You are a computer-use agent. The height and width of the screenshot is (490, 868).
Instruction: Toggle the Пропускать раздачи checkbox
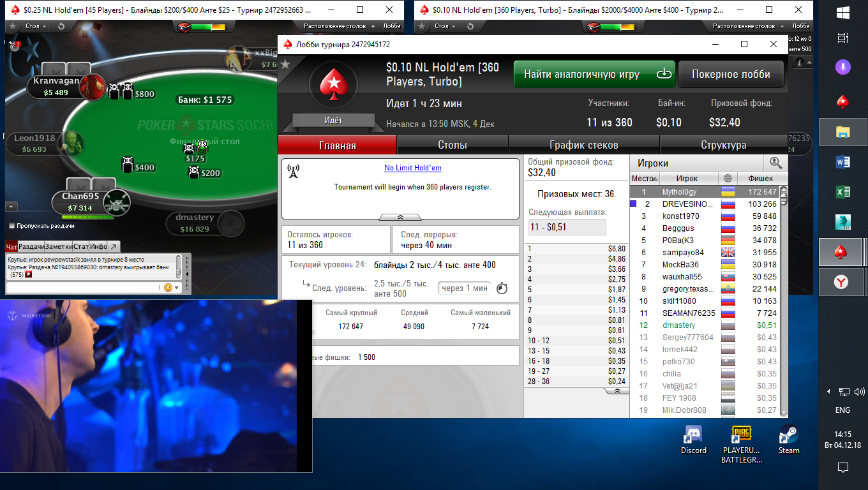12,226
